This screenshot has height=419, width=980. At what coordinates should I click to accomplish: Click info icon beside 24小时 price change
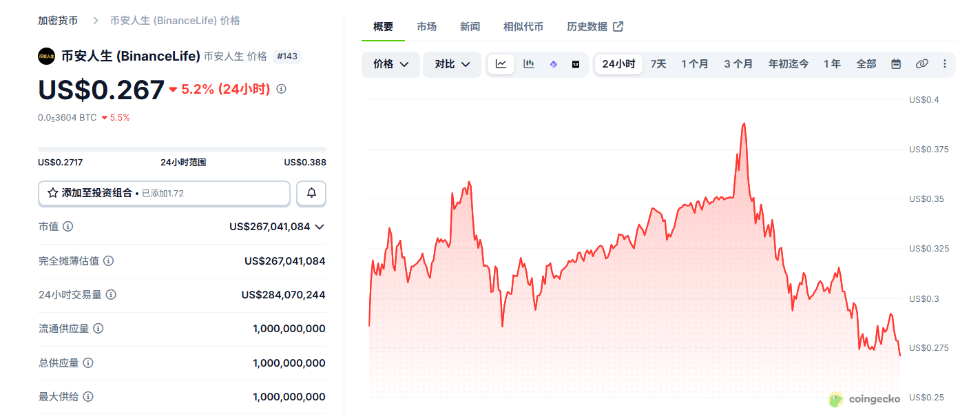pyautogui.click(x=281, y=89)
